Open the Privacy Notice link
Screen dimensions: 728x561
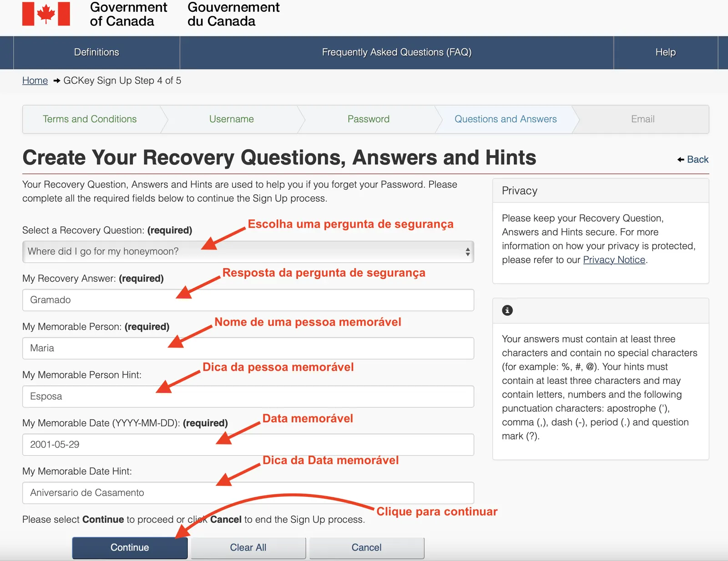614,260
